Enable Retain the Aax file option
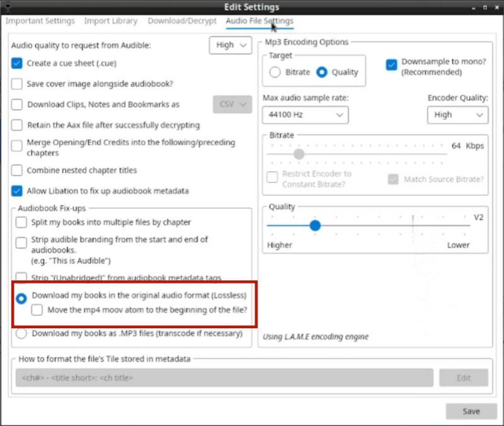The image size is (504, 426). (x=18, y=125)
